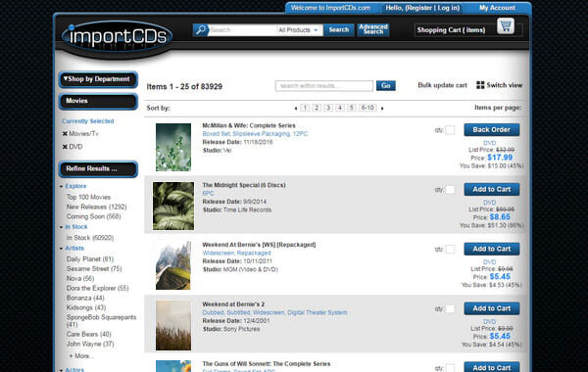Filter by artist SpongeBob Squarepants

pos(101,321)
